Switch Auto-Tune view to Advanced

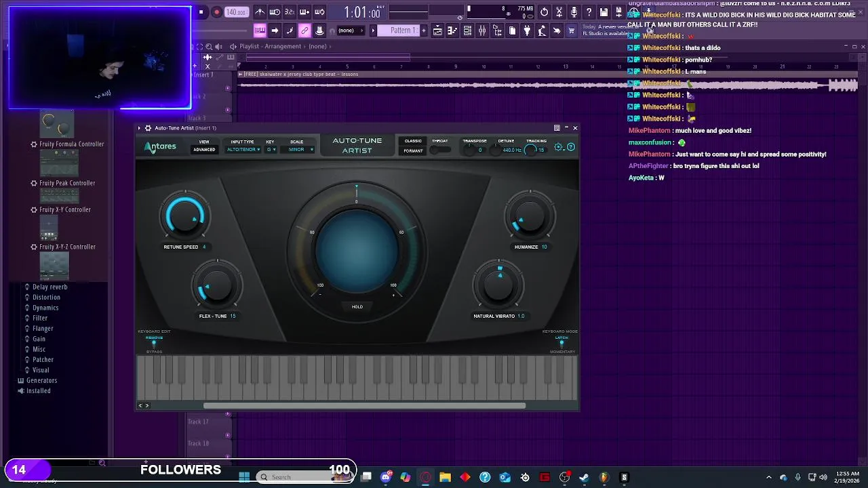coord(204,150)
